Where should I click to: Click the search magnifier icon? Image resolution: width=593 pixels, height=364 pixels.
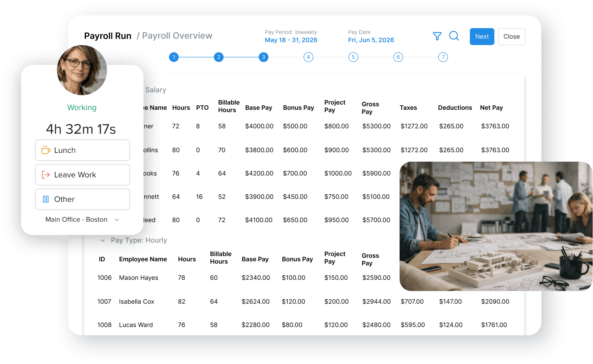(454, 36)
